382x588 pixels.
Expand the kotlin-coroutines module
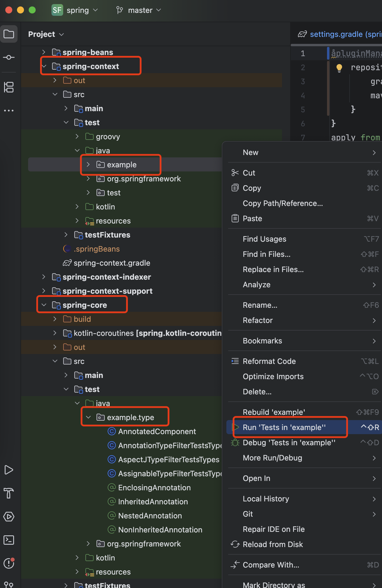pyautogui.click(x=55, y=333)
